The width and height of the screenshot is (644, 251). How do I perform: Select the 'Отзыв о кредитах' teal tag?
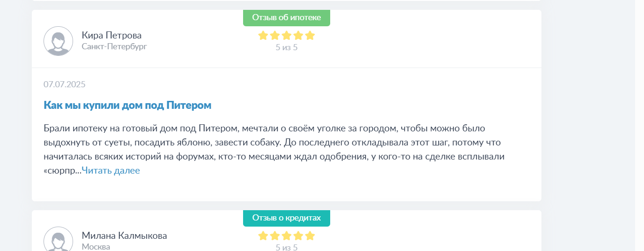click(287, 218)
